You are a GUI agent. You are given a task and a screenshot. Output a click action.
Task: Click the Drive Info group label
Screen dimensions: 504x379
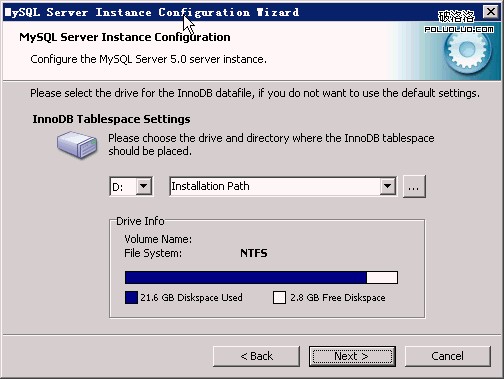pos(140,221)
